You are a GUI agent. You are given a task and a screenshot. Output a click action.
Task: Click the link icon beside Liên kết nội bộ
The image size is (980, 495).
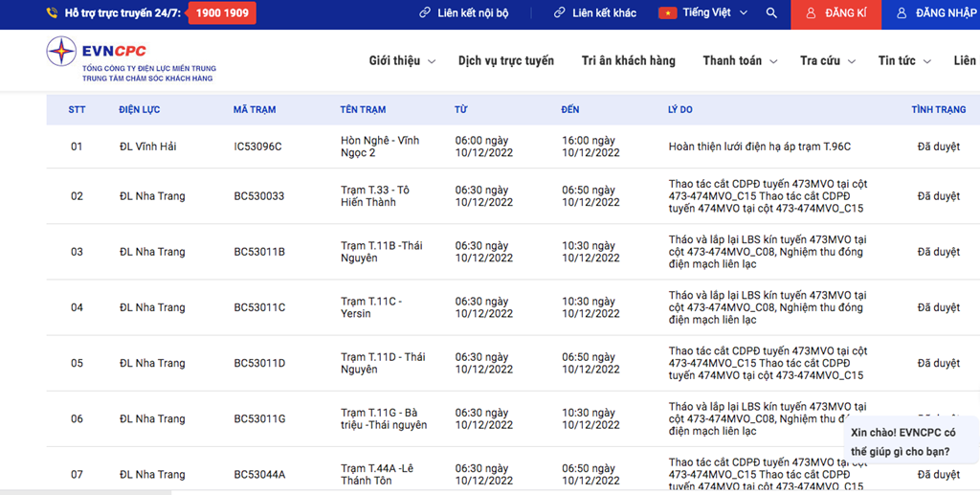425,13
